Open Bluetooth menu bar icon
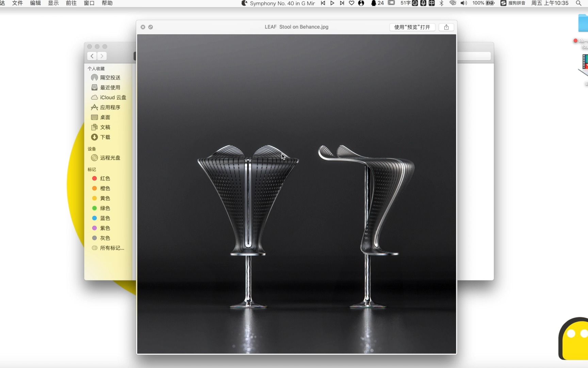The height and width of the screenshot is (368, 588). coord(441,3)
